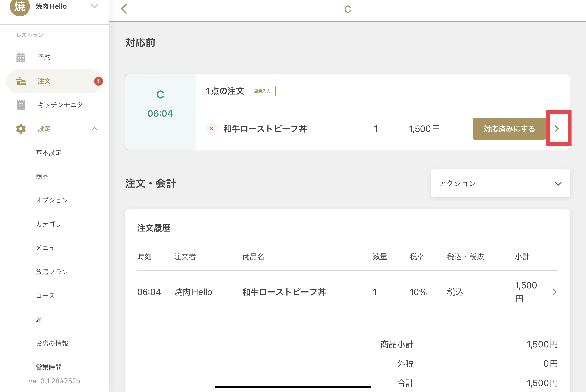Click the 焼 restaurant logo avatar

20,7
